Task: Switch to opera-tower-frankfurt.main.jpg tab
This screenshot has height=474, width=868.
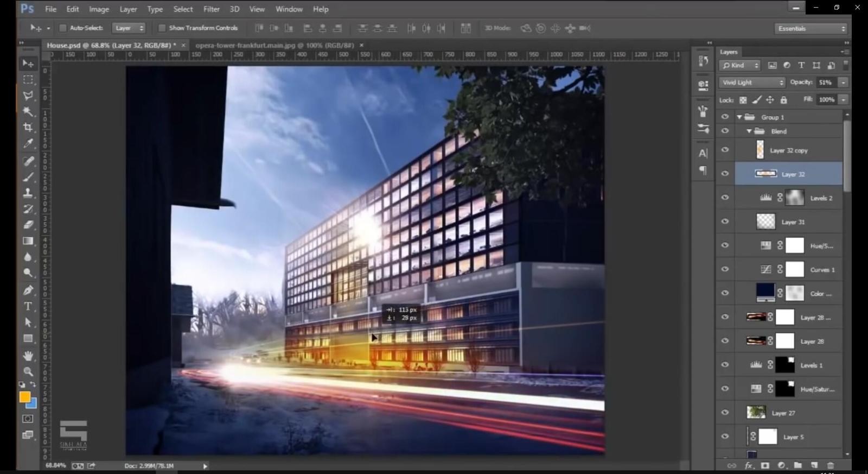Action: pos(275,46)
